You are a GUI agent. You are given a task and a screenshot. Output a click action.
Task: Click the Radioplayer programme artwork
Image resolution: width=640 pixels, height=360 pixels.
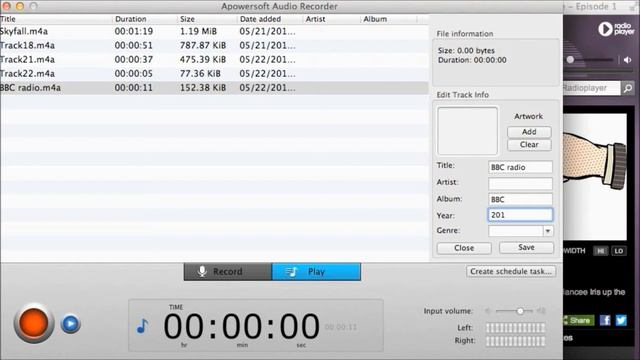point(595,176)
